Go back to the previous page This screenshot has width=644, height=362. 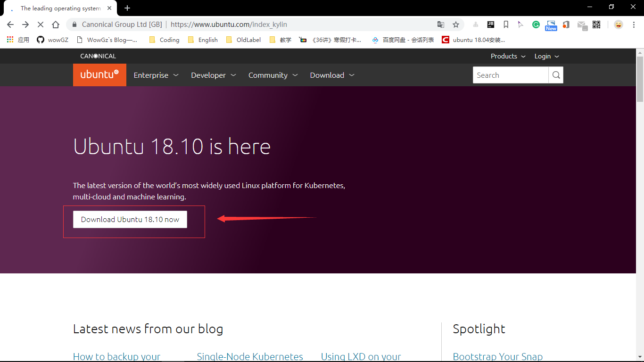[10, 25]
